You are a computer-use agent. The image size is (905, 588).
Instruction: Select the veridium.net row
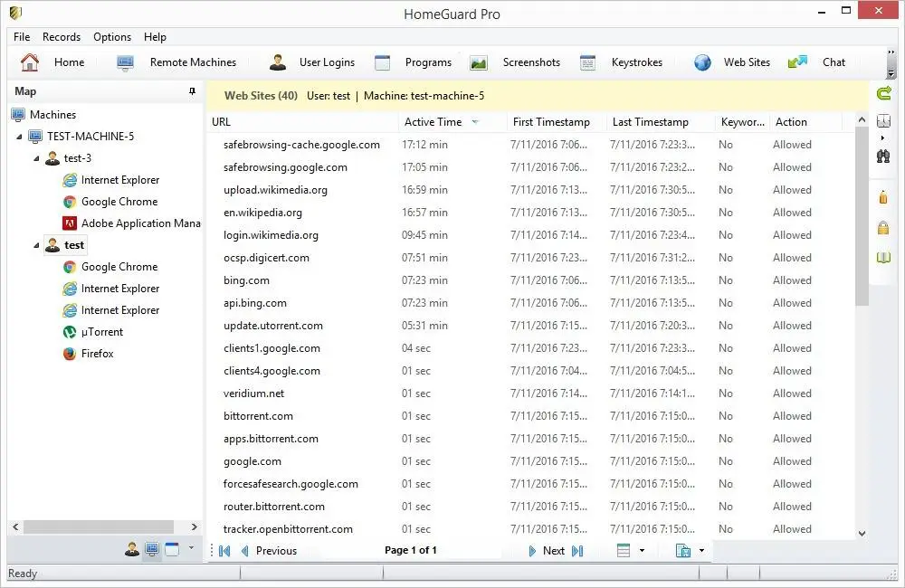(529, 394)
